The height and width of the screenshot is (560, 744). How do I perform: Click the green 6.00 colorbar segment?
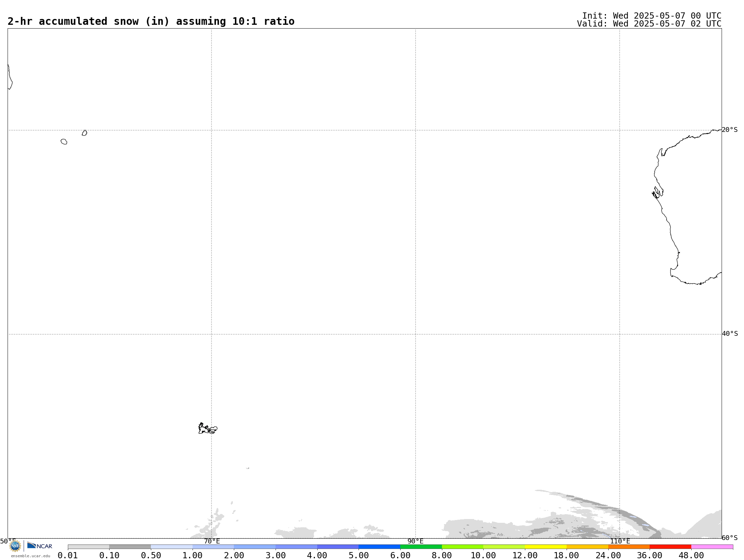coord(421,547)
